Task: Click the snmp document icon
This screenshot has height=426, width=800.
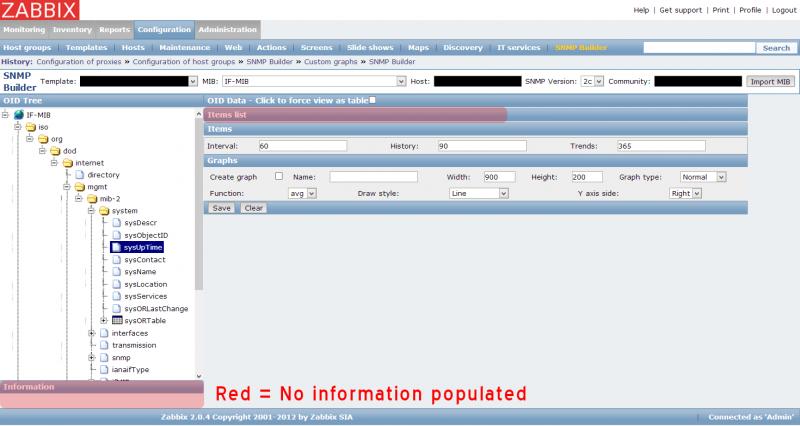Action: coord(104,358)
